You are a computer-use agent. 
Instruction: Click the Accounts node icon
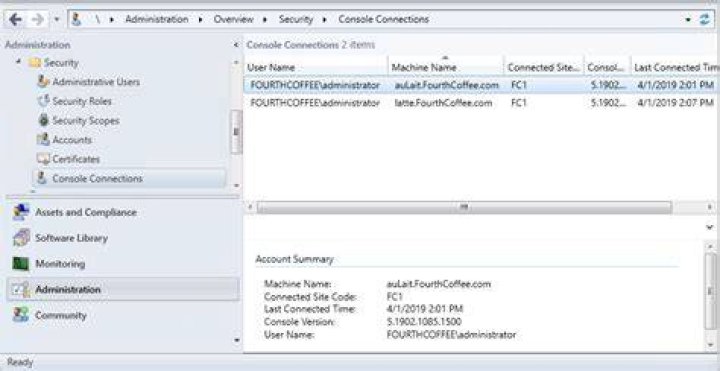click(x=43, y=140)
